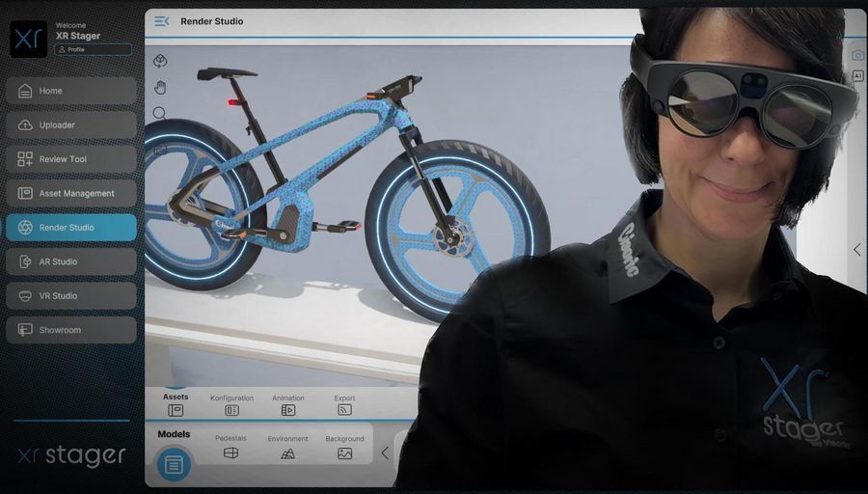Expand the right side panel chevron
Viewport: 868px width, 494px height.
click(x=857, y=249)
